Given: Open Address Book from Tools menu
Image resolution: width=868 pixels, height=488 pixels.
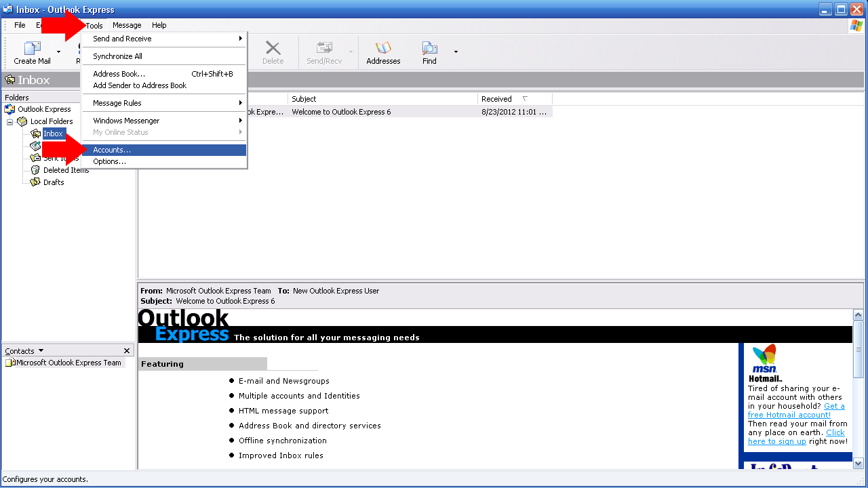Looking at the screenshot, I should click(x=164, y=74).
